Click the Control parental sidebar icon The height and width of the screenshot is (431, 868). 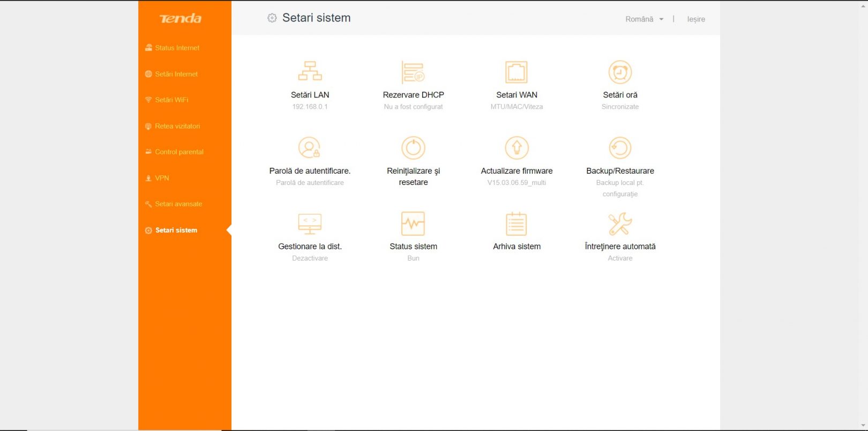point(148,152)
